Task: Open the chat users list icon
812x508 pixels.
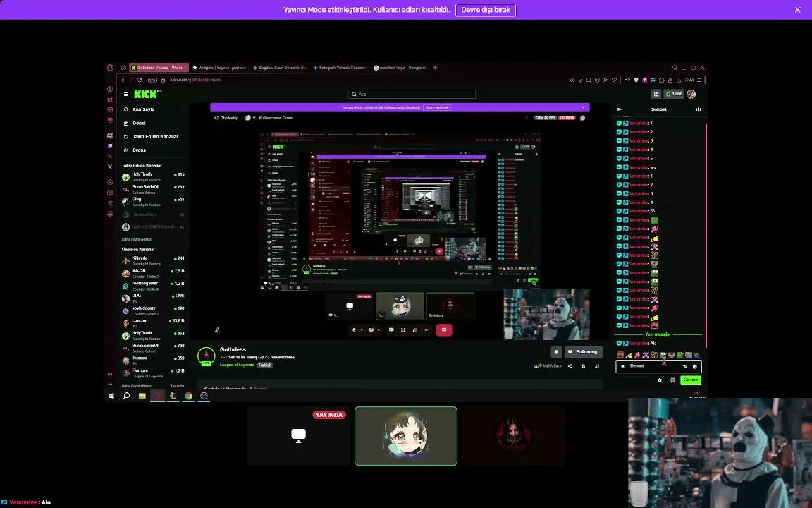Action: pos(698,109)
